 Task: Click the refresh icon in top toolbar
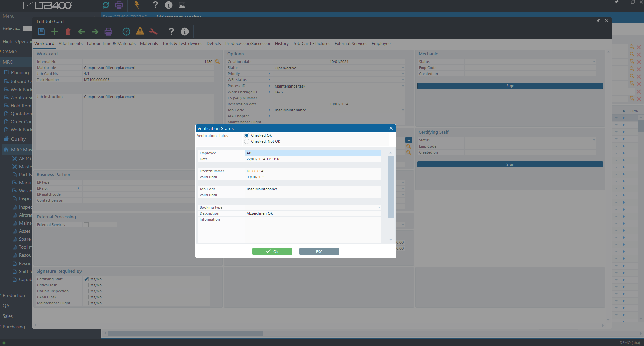coord(106,5)
